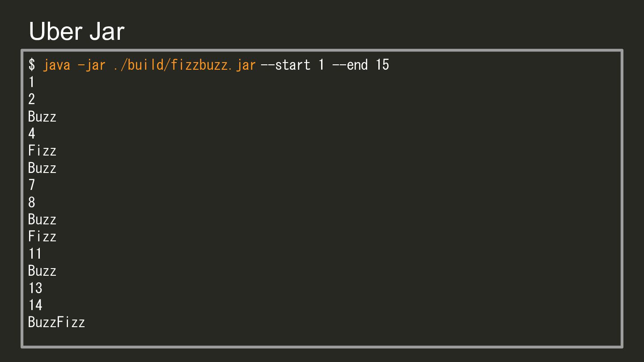
Task: Click the "Buzz" line directly below "2"
Action: (x=42, y=117)
